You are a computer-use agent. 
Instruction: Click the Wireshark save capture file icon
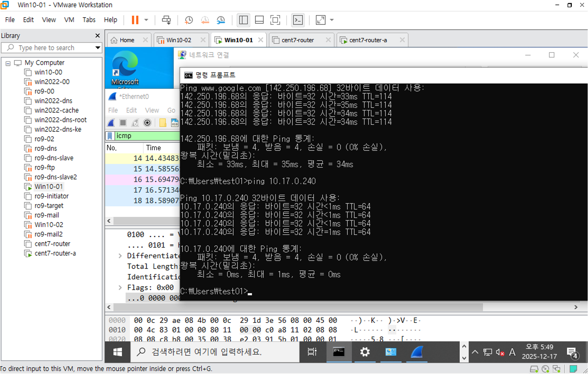(175, 123)
